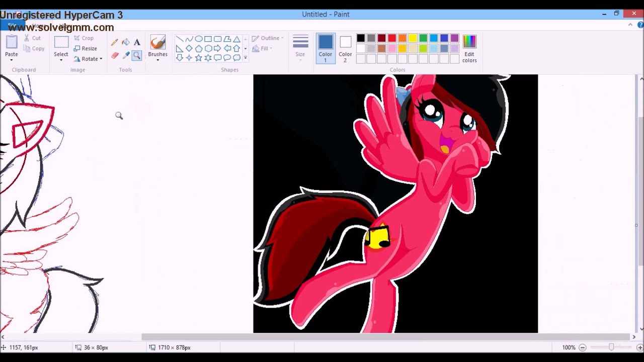Choose the Polygon shape
The height and width of the screenshot is (362, 644).
click(x=227, y=39)
